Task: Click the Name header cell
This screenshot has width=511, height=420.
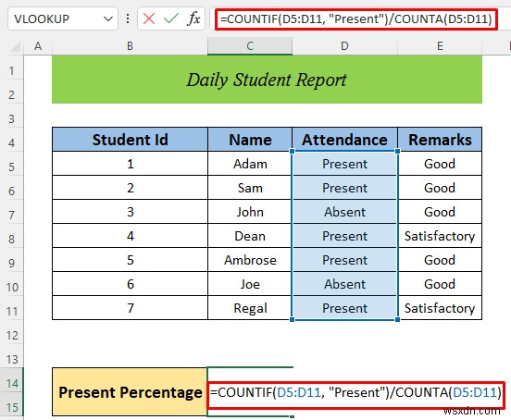Action: (250, 140)
